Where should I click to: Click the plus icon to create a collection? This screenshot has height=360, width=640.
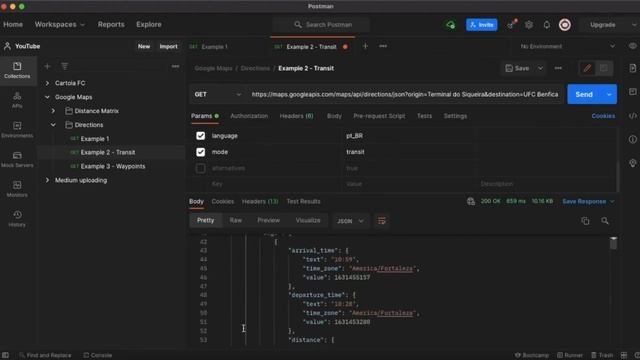(x=47, y=66)
